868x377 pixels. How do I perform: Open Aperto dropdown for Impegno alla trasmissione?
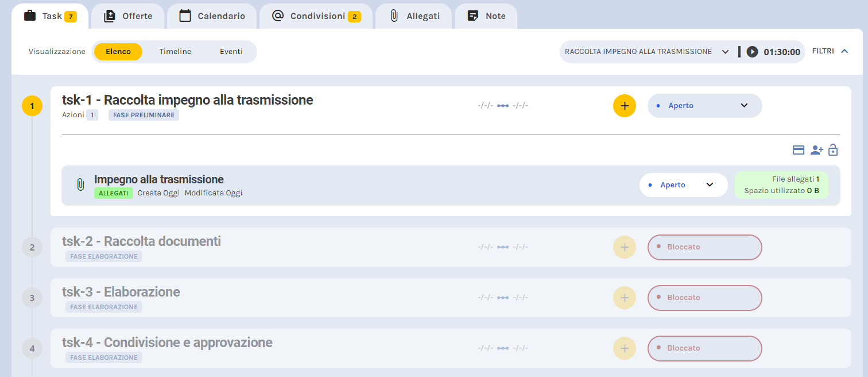683,185
